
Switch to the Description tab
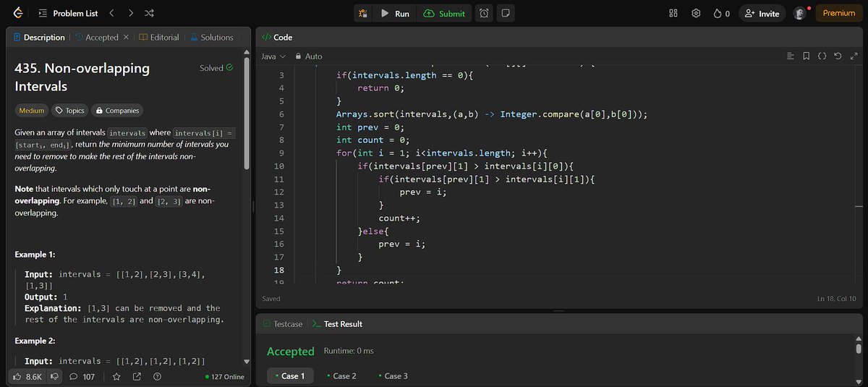coord(38,37)
